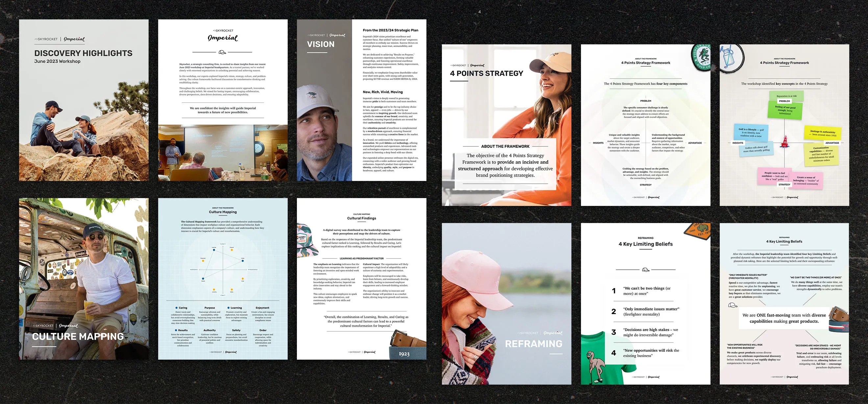The image size is (868, 404).
Task: Click the 'About the Framework' text box
Action: click(x=505, y=164)
